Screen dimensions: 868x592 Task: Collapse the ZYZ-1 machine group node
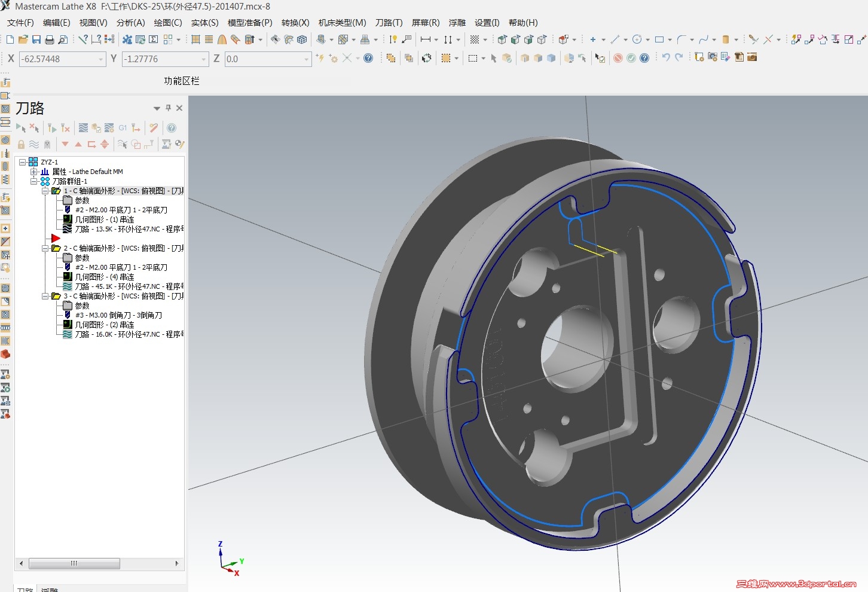[x=23, y=162]
